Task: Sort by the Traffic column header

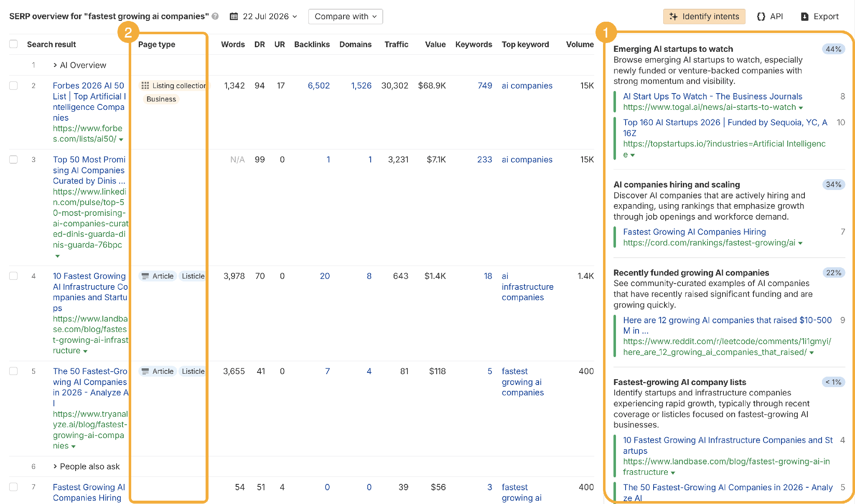Action: pyautogui.click(x=396, y=44)
